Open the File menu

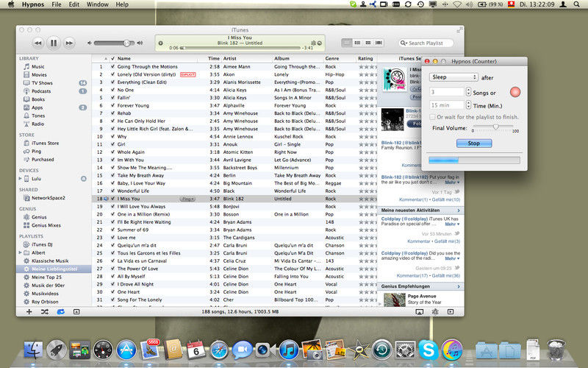pos(57,4)
